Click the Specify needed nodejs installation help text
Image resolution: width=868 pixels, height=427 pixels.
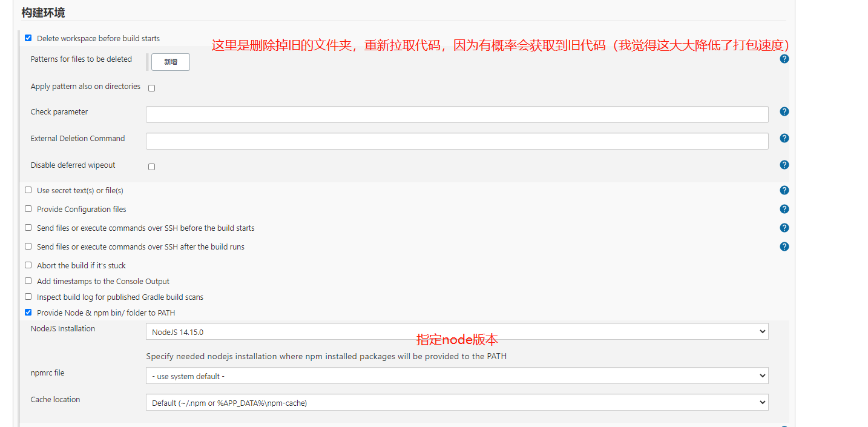pyautogui.click(x=326, y=356)
